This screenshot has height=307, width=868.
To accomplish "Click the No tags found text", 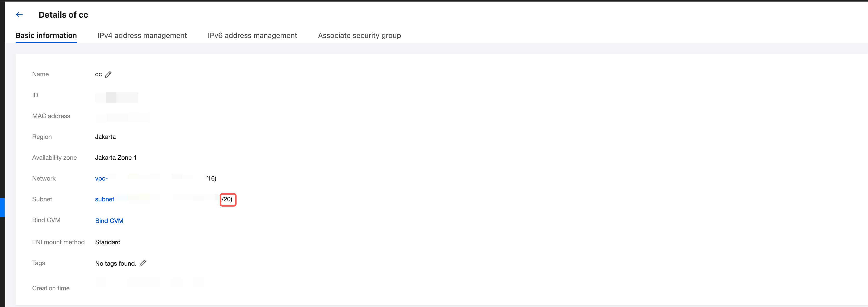I will pyautogui.click(x=115, y=264).
